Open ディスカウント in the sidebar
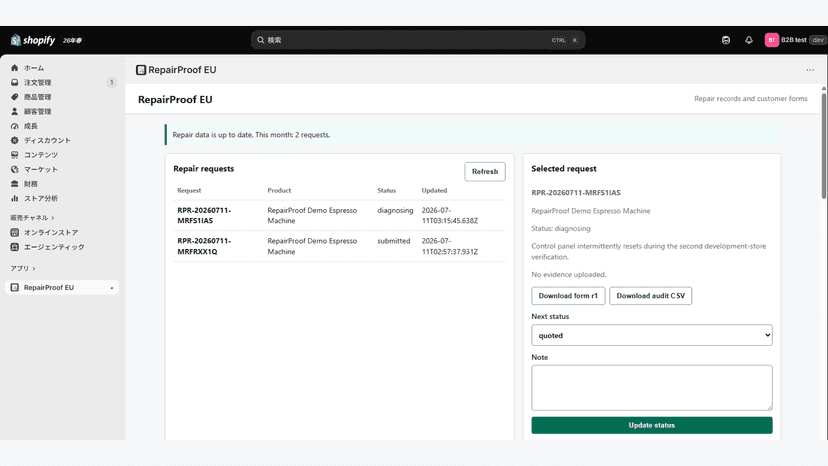The width and height of the screenshot is (828, 466). click(47, 141)
